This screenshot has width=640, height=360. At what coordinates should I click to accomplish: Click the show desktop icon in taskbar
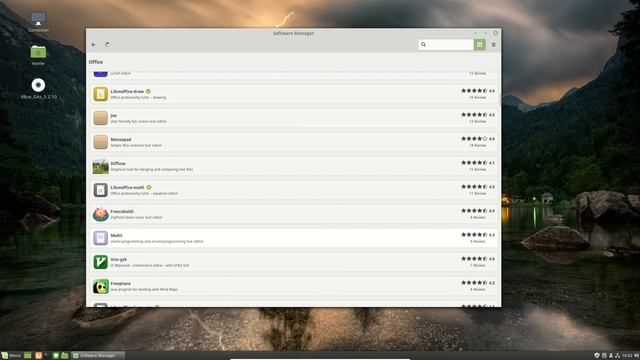tap(28, 356)
